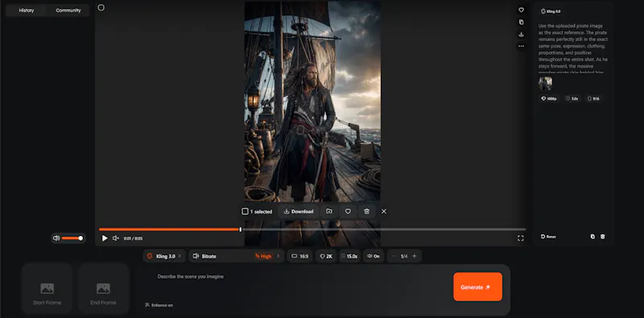Change the 16:9 aspect ratio option
This screenshot has height=318, width=644.
(x=299, y=256)
